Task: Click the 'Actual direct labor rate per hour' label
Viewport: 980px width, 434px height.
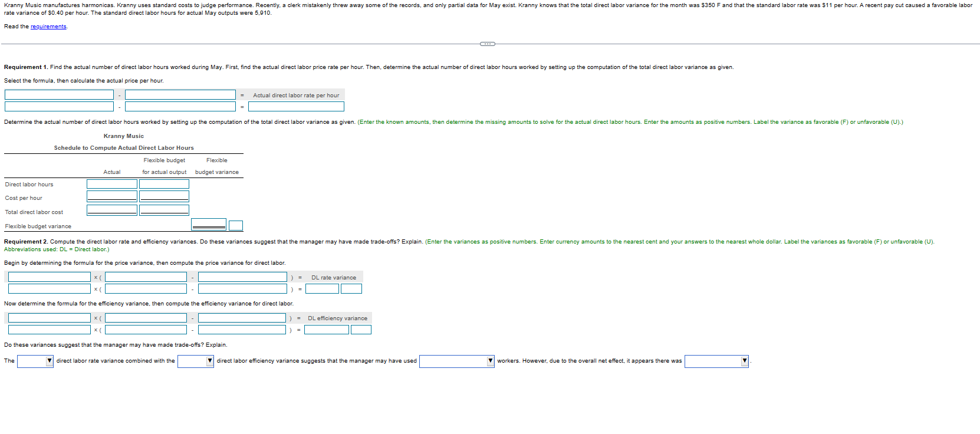Action: (x=296, y=96)
